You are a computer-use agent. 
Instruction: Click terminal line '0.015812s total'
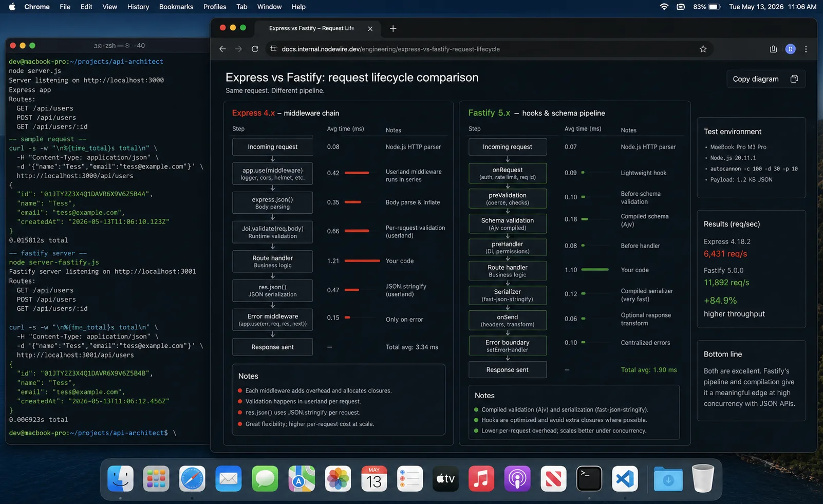pos(39,240)
